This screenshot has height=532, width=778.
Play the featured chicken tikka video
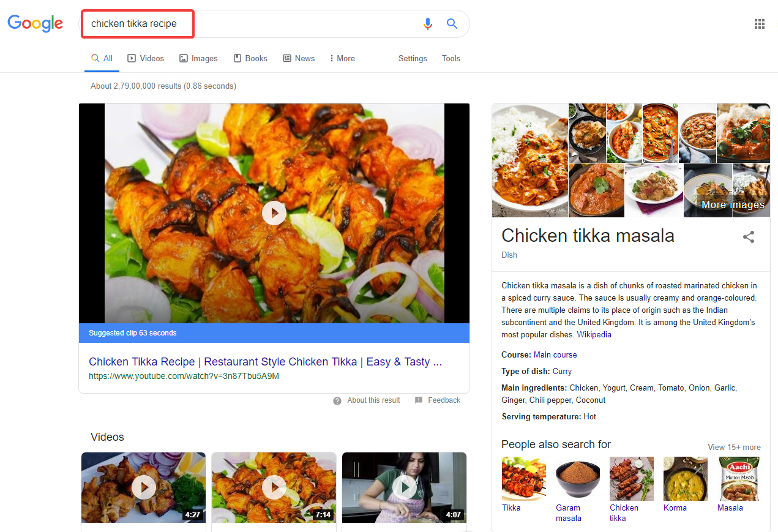point(274,213)
